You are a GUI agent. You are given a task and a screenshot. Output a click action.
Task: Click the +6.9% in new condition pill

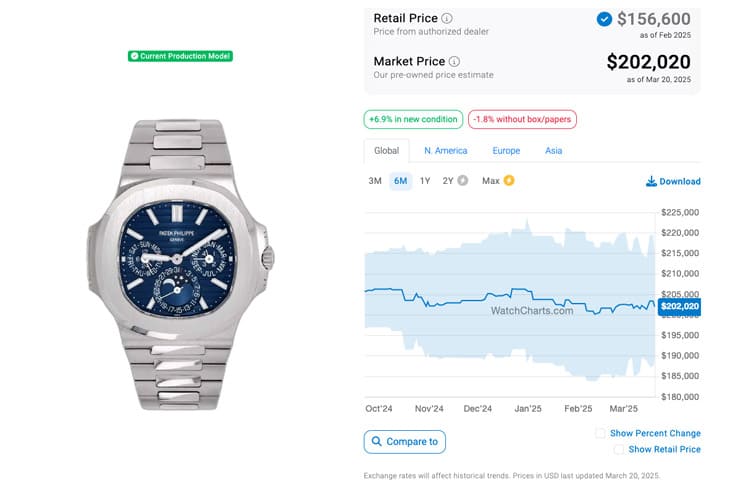point(413,119)
